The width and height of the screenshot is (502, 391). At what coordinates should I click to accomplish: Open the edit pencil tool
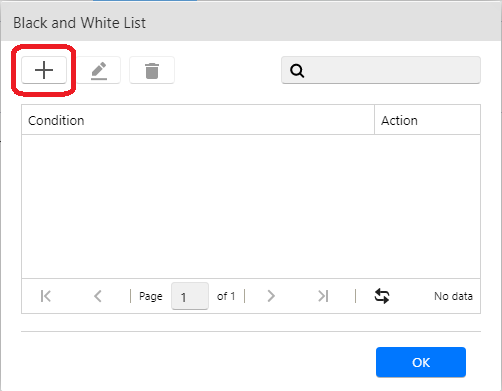(x=99, y=70)
